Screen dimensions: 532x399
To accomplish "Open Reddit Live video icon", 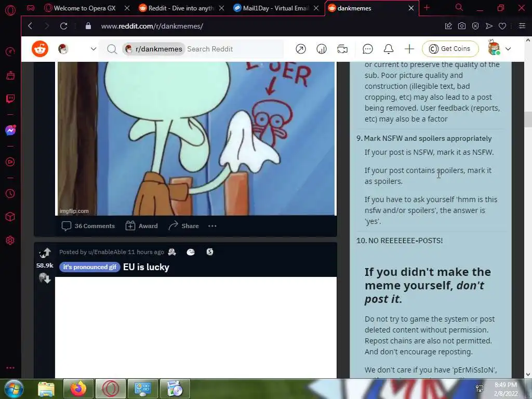I will [x=342, y=49].
